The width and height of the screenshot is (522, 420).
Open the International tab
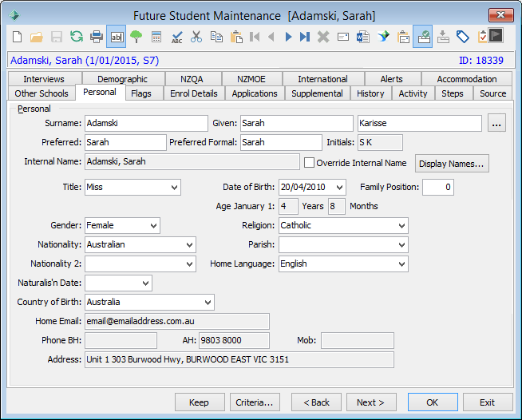click(x=323, y=79)
